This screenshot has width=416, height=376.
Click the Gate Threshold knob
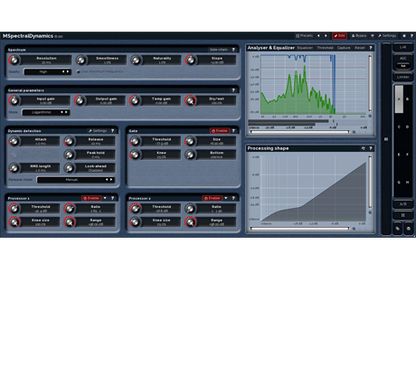coord(135,141)
